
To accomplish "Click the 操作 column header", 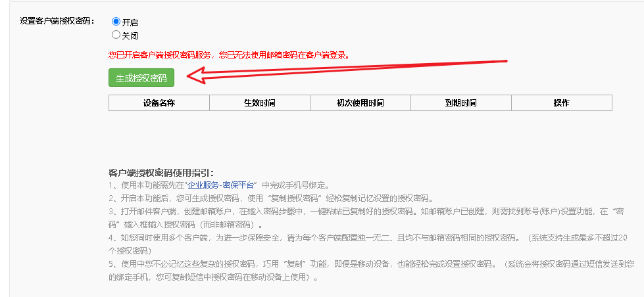I will pos(561,103).
